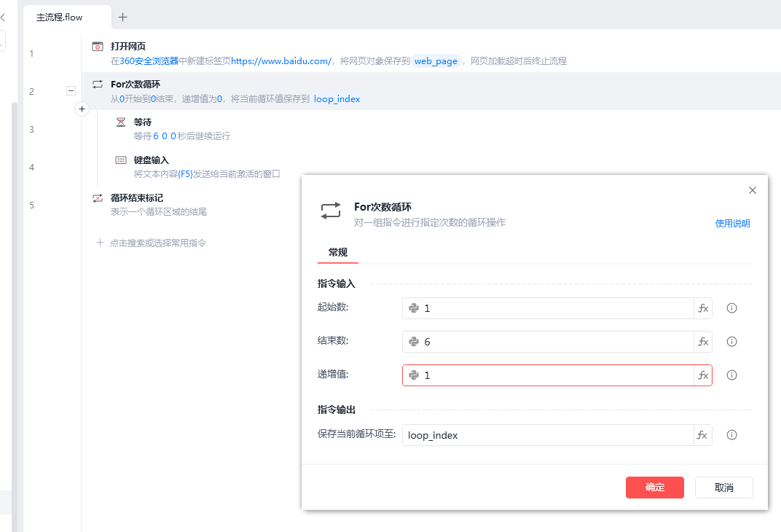Click the {F5} key text in keyboard step
The image size is (781, 532).
[185, 174]
